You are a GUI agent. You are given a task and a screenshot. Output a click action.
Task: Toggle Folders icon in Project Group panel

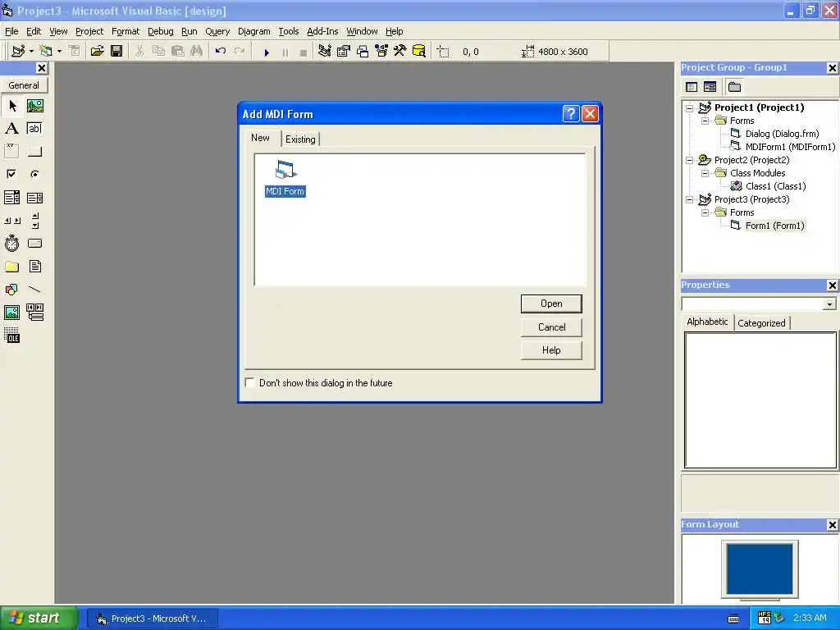pos(734,87)
